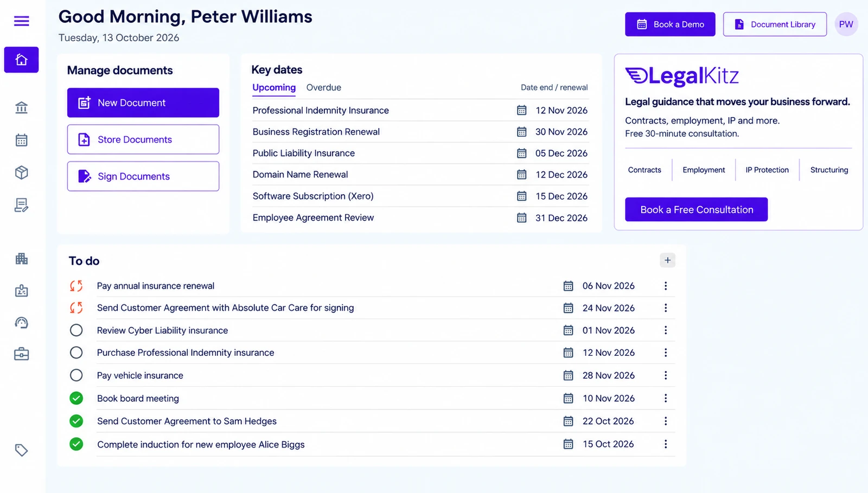
Task: Open the calendar sidebar icon
Action: [x=22, y=140]
